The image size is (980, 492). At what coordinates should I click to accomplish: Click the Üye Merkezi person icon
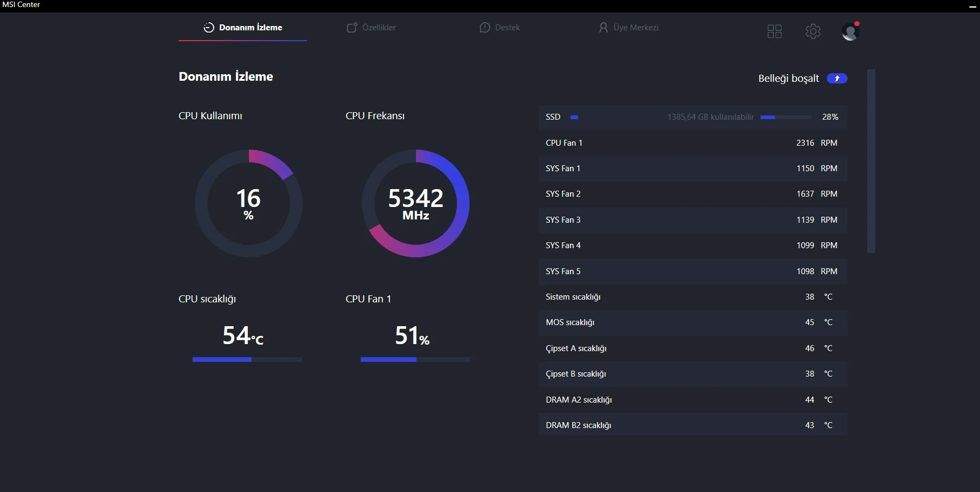pos(603,28)
